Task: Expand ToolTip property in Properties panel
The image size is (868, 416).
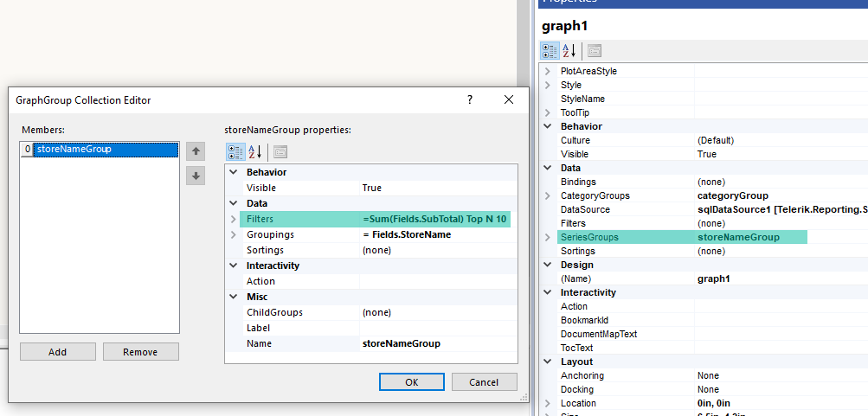Action: (548, 112)
